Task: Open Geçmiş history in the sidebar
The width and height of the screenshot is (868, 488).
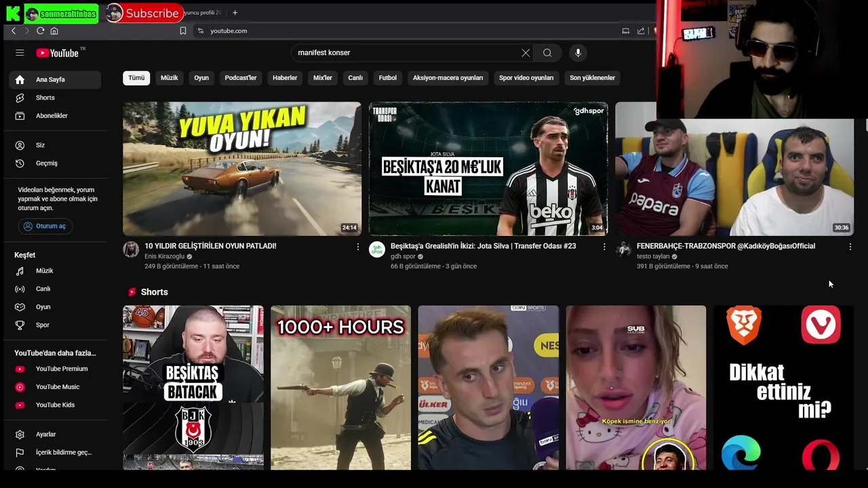Action: (55, 163)
